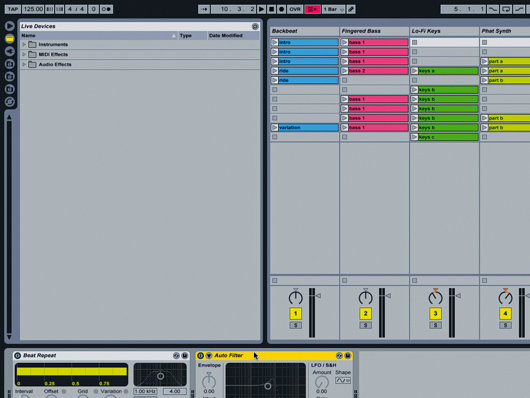The width and height of the screenshot is (530, 398).
Task: Save preset with the Beat Repeat disk icon
Action: pyautogui.click(x=185, y=355)
